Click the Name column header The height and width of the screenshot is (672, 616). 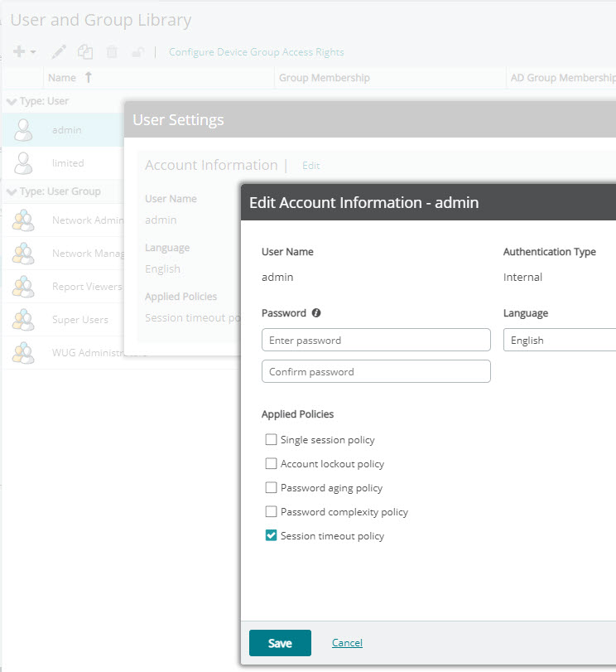[159, 78]
